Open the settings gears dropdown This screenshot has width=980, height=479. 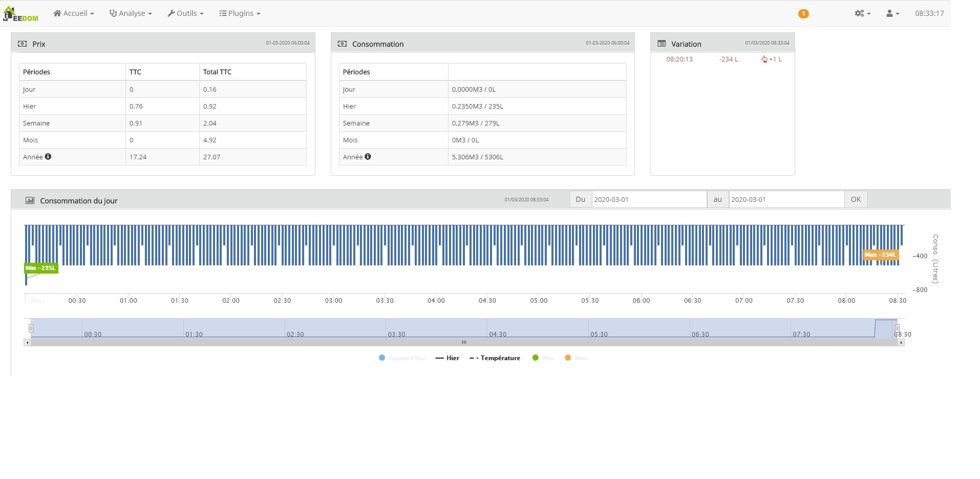tap(862, 14)
